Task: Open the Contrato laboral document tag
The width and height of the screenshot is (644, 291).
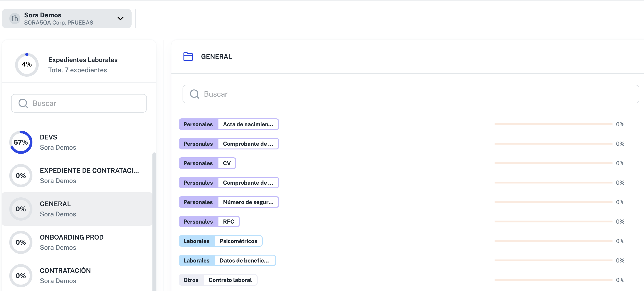Action: point(218,280)
